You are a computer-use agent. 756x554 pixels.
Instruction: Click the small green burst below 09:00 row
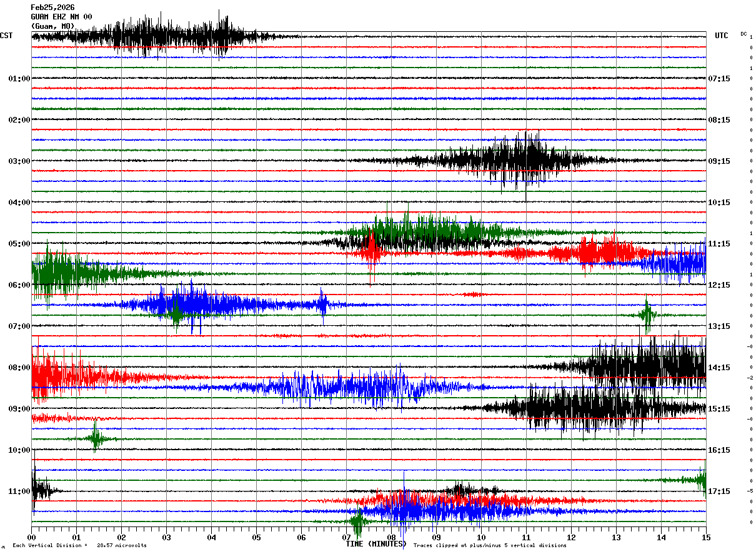click(95, 438)
